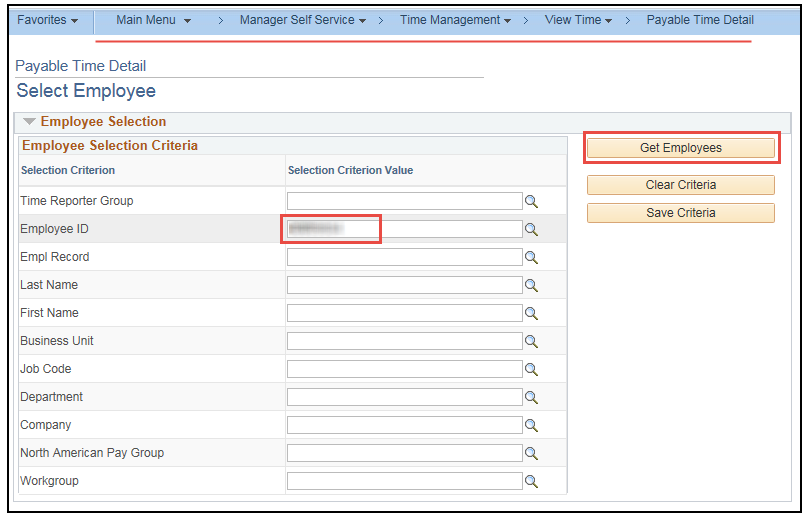Viewport: 806px width, 519px height.
Task: Focus the Department input field
Action: [x=405, y=397]
